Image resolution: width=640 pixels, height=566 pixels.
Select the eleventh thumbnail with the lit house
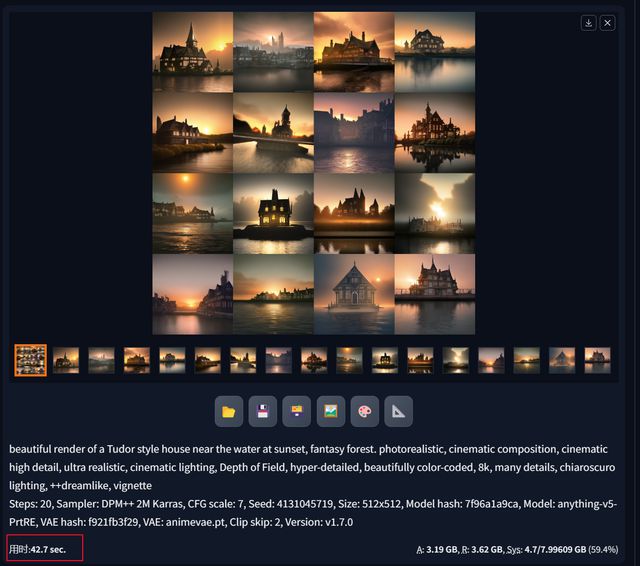coord(385,360)
